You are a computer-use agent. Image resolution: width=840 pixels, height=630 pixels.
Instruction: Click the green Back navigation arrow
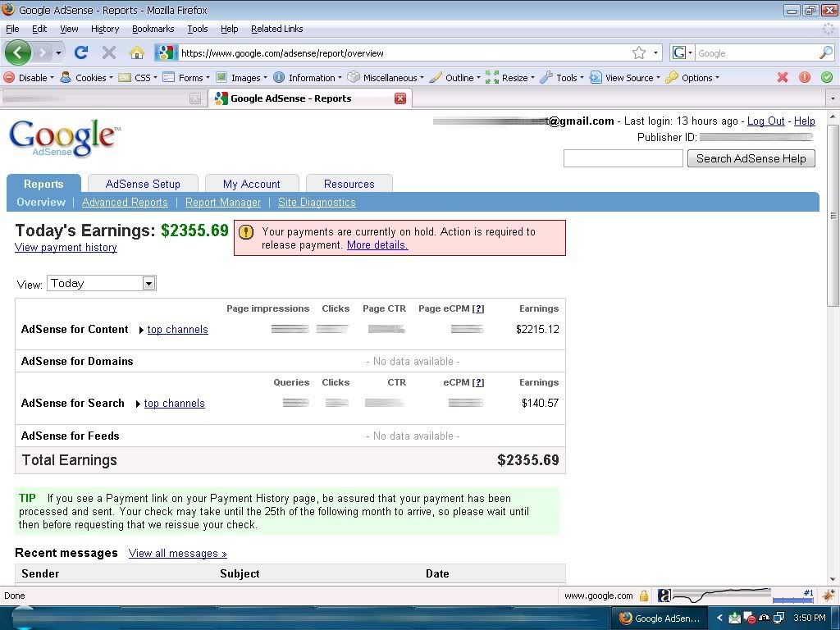point(18,52)
